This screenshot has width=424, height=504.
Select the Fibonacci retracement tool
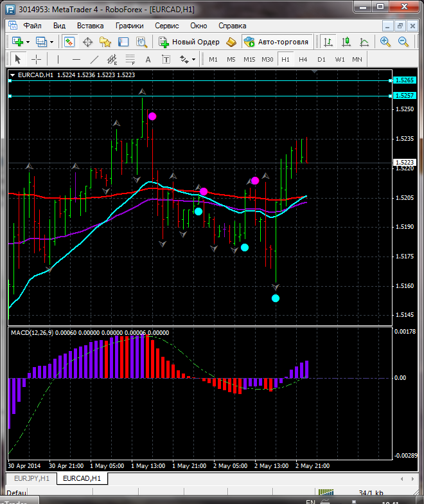[130, 59]
